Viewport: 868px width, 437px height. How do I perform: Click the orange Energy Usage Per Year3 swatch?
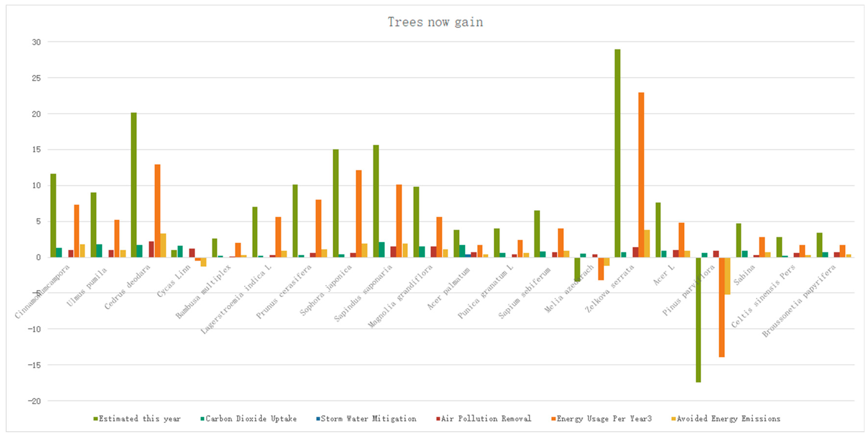click(553, 419)
